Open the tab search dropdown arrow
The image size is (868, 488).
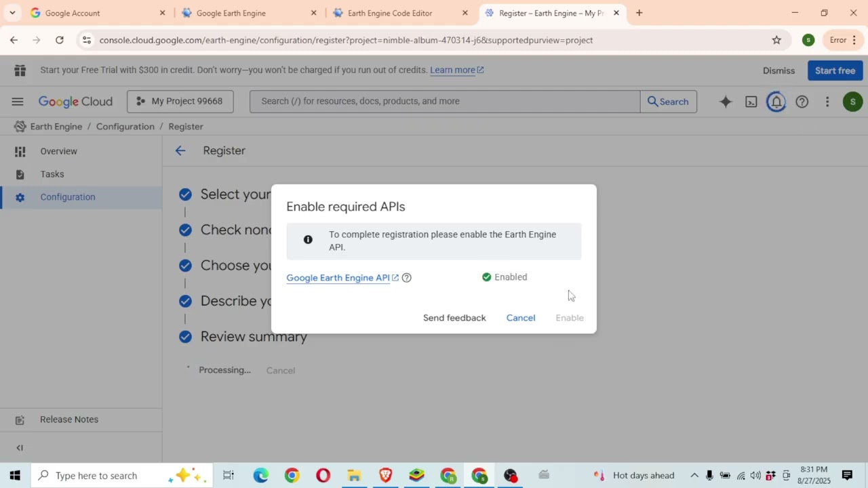12,13
